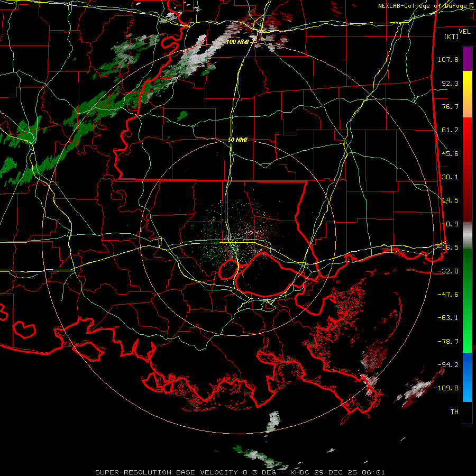Click the yellow-orange gradient legend band
The width and height of the screenshot is (476, 476).
467,94
